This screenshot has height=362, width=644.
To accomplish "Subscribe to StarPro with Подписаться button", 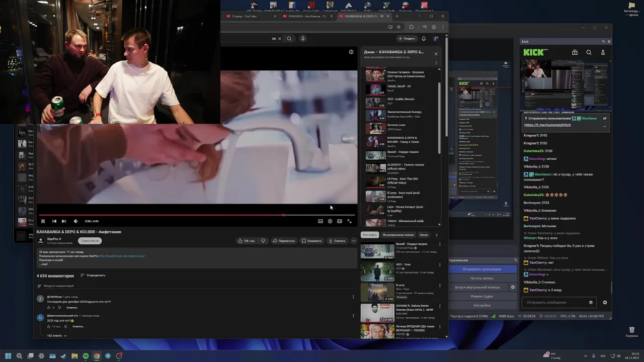I will click(x=90, y=241).
